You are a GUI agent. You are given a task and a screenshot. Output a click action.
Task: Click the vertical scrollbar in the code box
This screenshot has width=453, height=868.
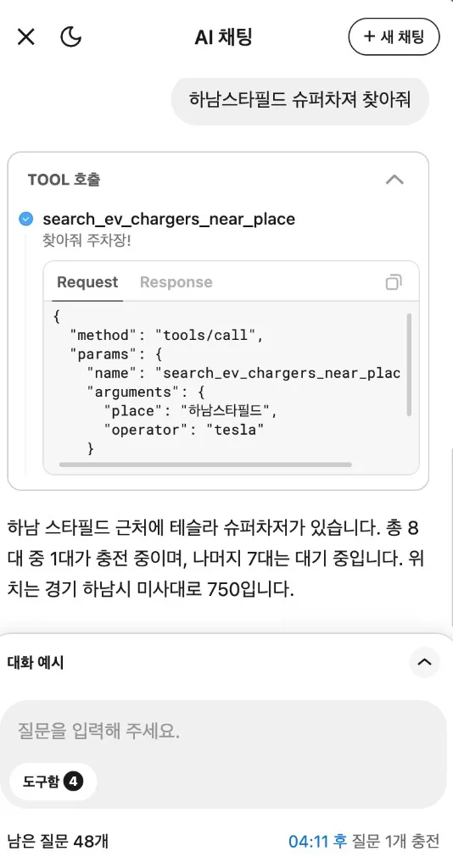point(409,364)
